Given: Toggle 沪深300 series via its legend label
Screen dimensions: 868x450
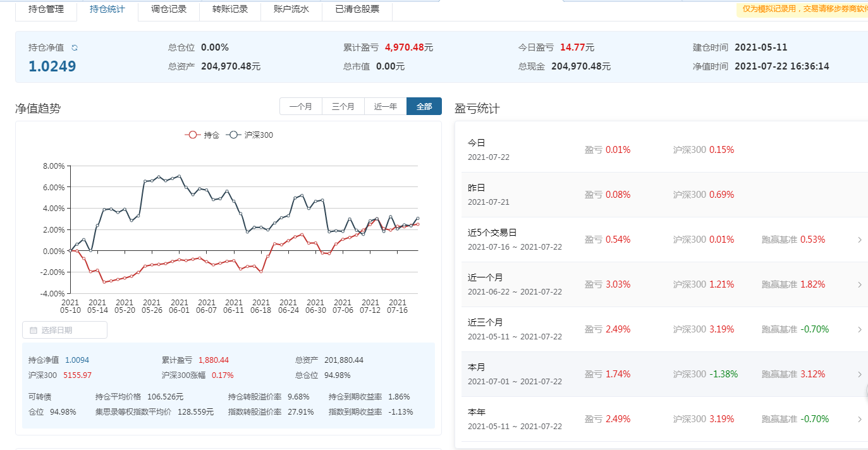Looking at the screenshot, I should click(x=259, y=135).
